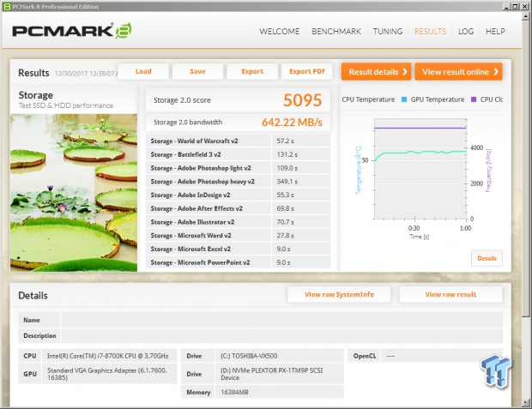The height and width of the screenshot is (409, 532).
Task: Click the Save button
Action: [197, 71]
